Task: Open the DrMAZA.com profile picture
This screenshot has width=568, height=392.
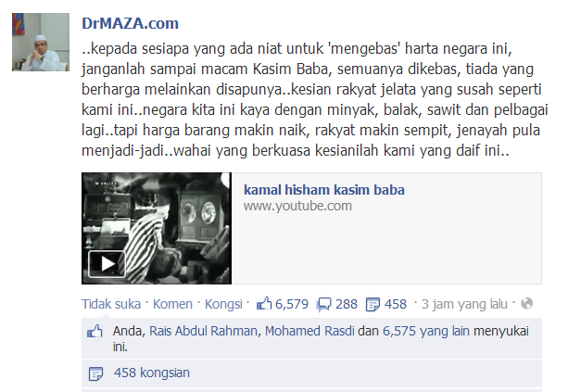Action: pyautogui.click(x=41, y=42)
